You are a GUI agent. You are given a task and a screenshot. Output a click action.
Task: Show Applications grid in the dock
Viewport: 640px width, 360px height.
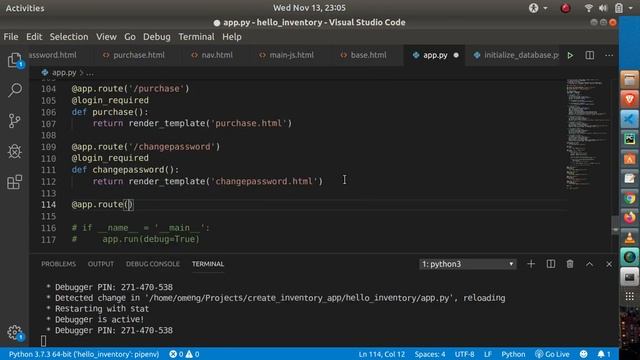coord(629,297)
